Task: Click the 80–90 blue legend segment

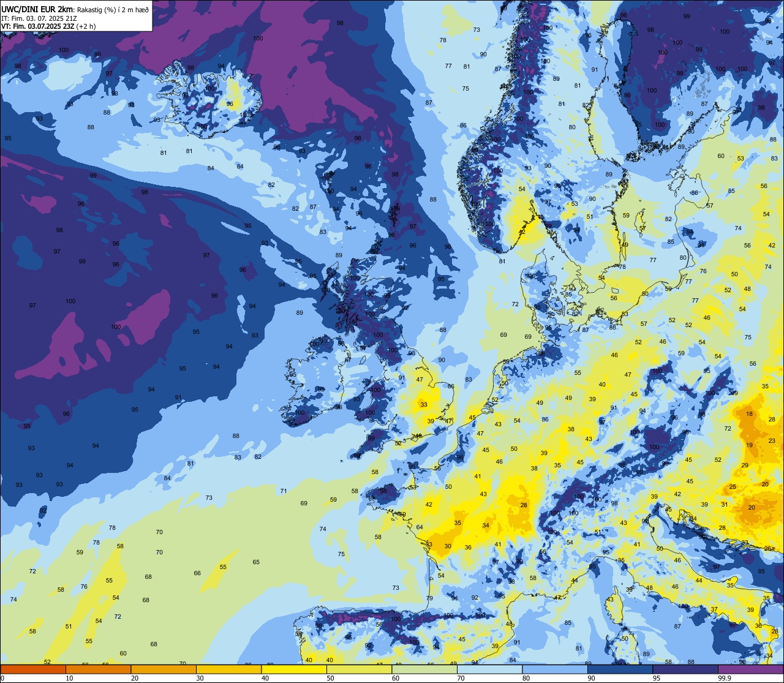Action: coord(555,670)
